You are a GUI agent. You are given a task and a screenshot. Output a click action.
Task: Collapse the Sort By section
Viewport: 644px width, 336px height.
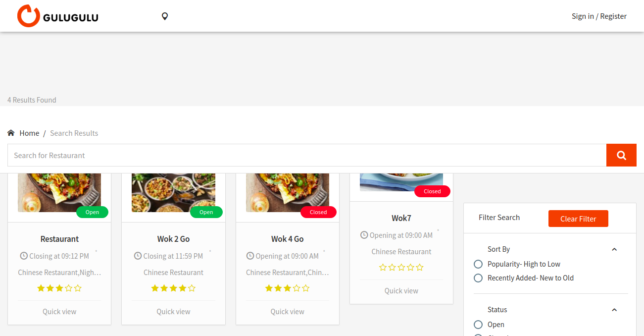(614, 249)
